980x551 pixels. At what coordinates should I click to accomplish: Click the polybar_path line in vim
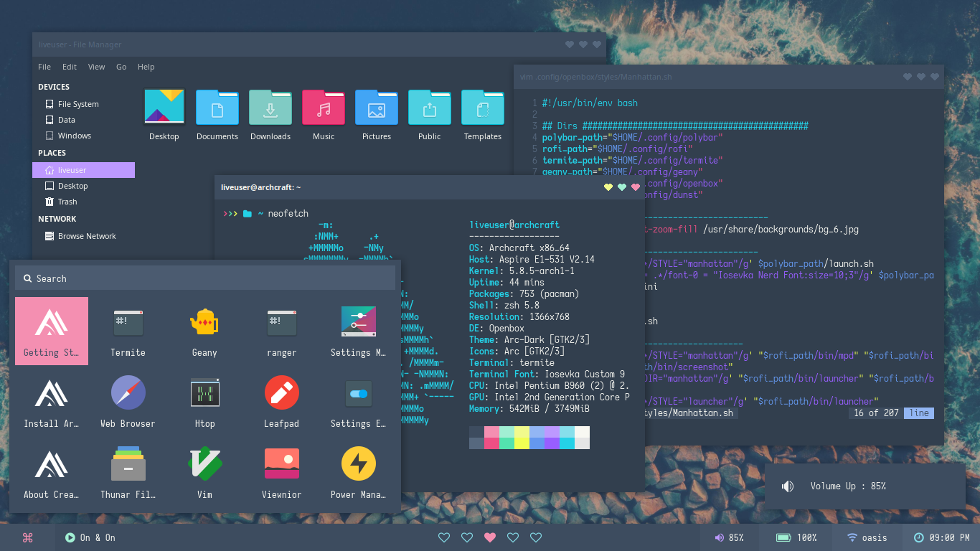coord(632,138)
